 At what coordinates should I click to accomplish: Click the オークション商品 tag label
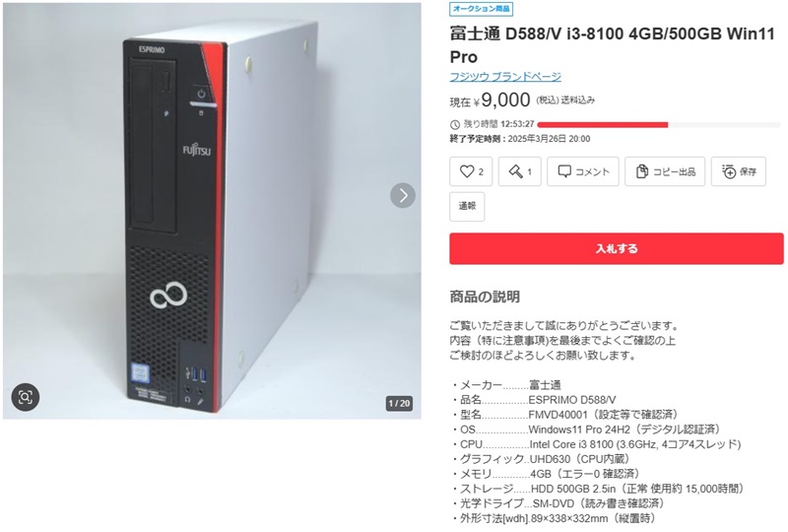[481, 9]
